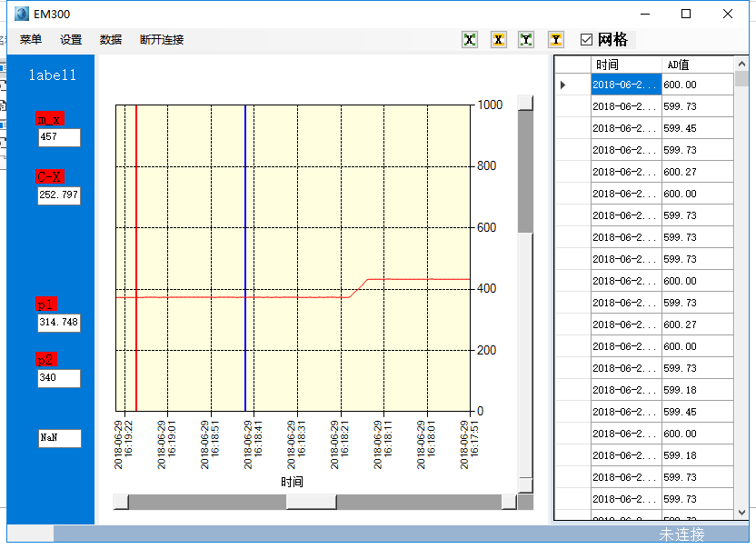This screenshot has width=756, height=549.
Task: Click the red p2 label
Action: (x=46, y=359)
